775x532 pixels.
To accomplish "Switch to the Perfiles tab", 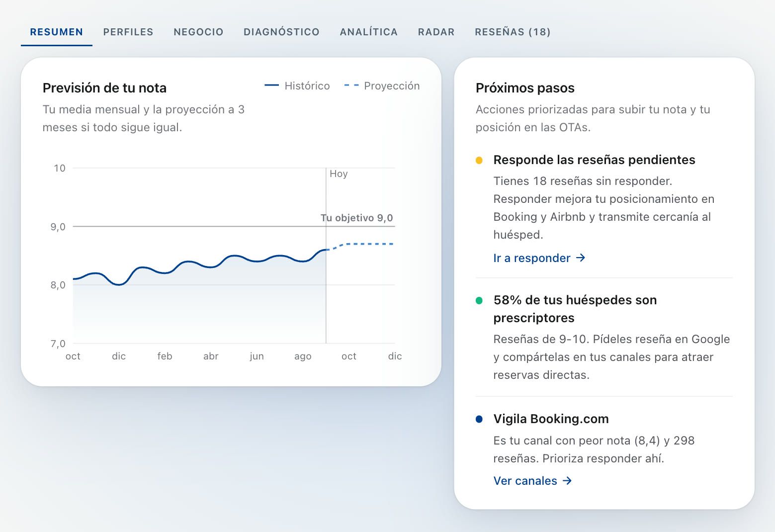I will (x=128, y=32).
